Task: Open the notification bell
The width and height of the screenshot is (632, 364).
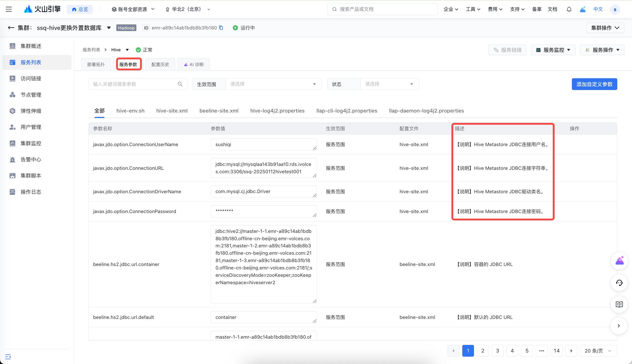Action: pyautogui.click(x=569, y=9)
